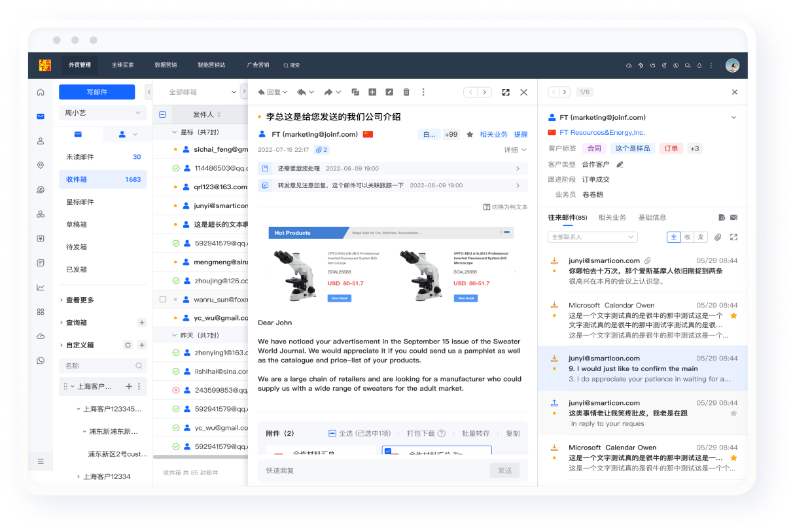
Task: Open the 全球买家 top menu
Action: 122,65
